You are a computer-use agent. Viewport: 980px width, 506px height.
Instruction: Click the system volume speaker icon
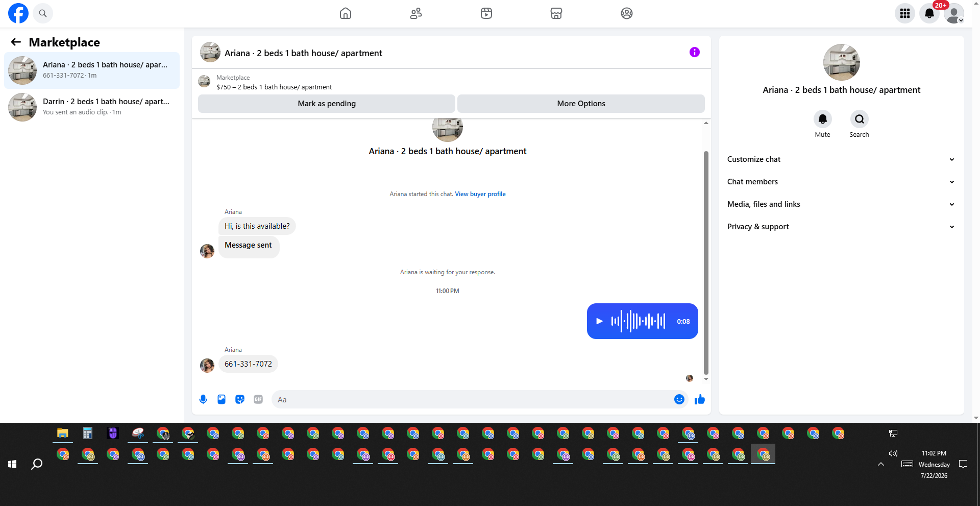point(893,453)
